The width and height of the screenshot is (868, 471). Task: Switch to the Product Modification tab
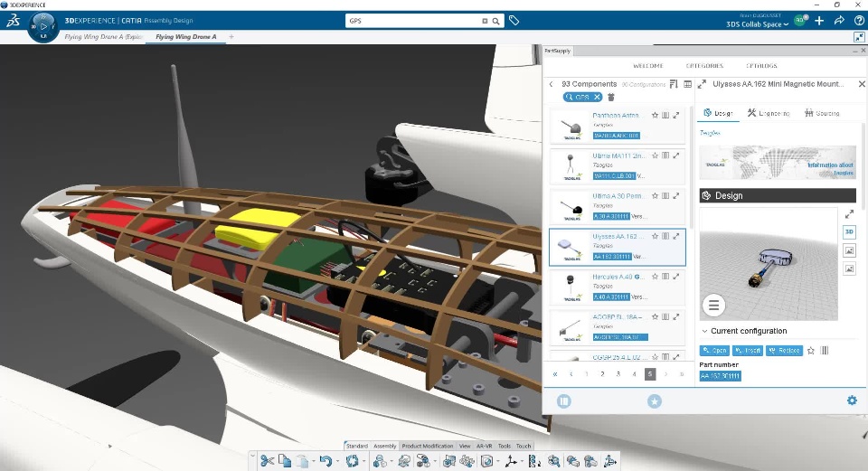point(428,446)
